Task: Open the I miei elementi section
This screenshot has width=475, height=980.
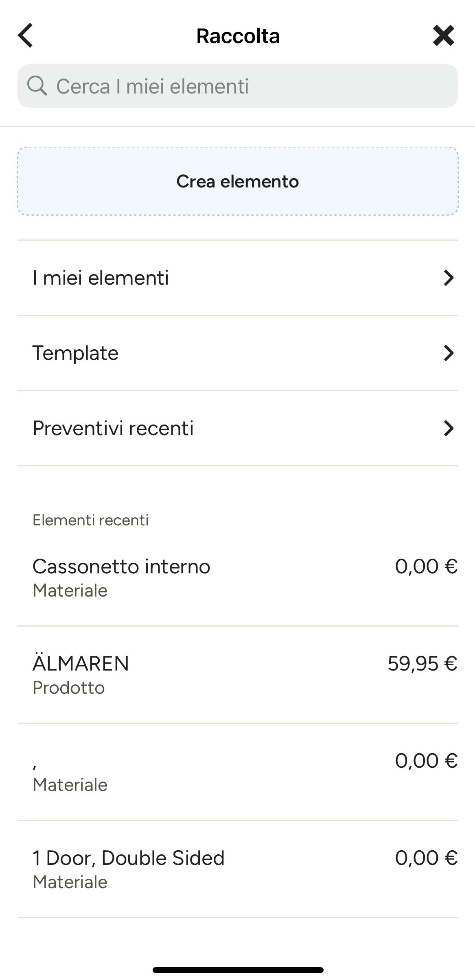Action: coord(238,278)
